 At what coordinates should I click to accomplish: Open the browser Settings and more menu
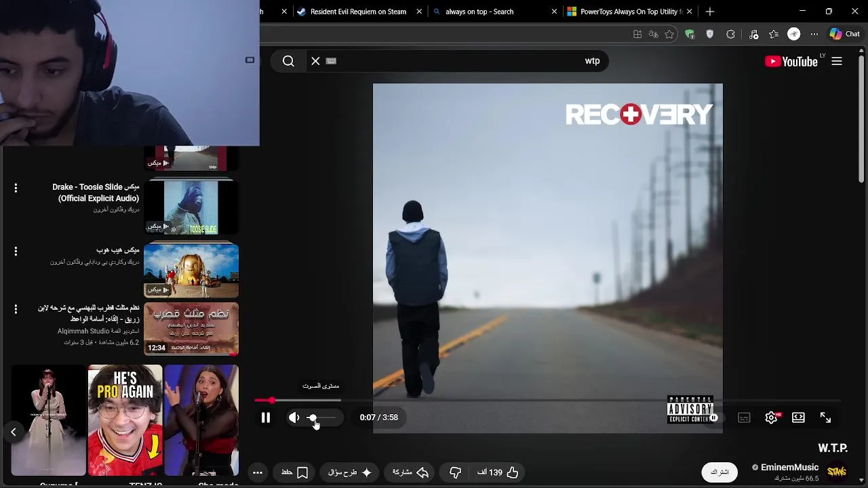[814, 34]
